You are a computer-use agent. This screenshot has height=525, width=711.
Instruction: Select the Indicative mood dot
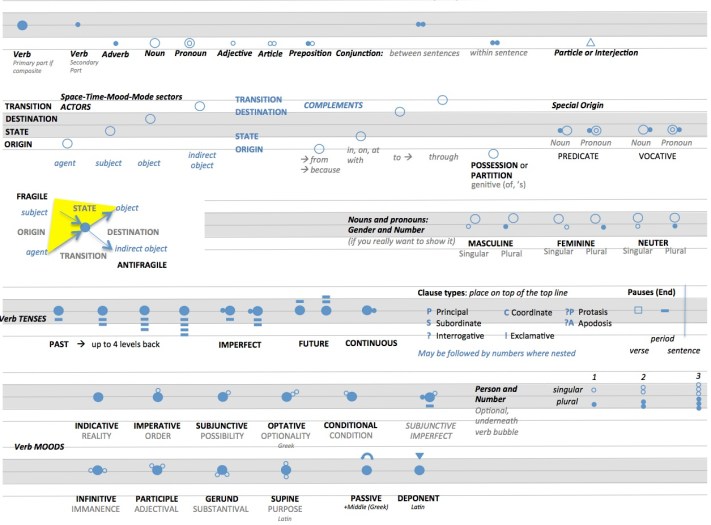pos(98,397)
